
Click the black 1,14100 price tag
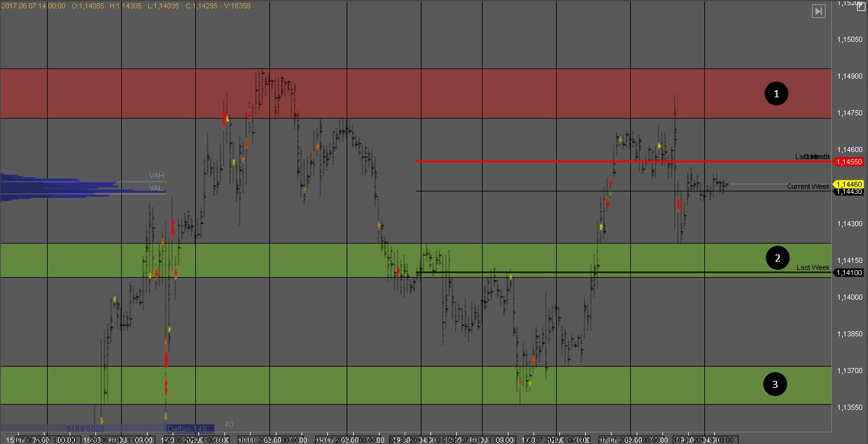[x=849, y=273]
